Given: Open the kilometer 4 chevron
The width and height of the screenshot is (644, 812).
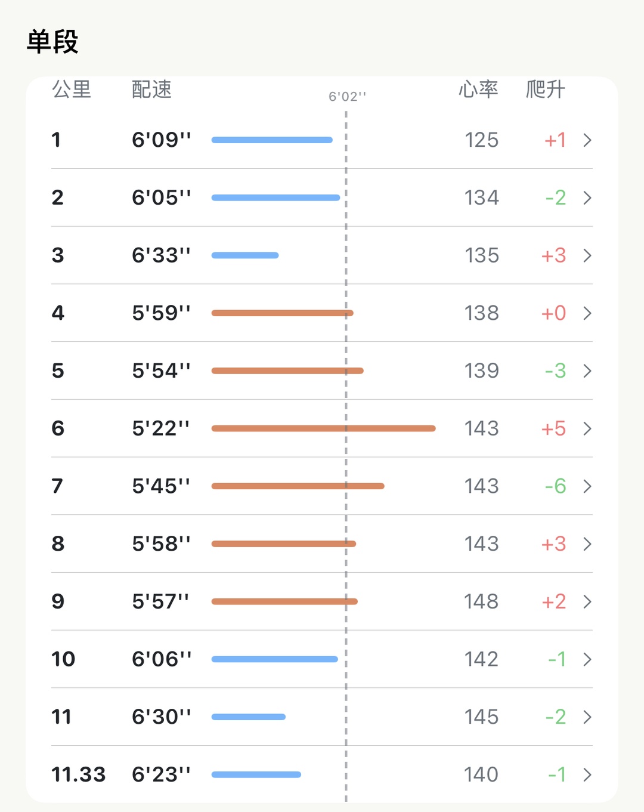Looking at the screenshot, I should (x=587, y=313).
